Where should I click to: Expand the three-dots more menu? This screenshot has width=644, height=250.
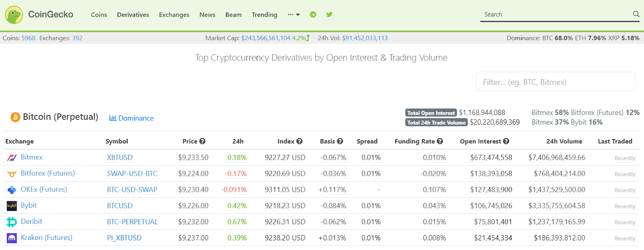click(x=293, y=15)
